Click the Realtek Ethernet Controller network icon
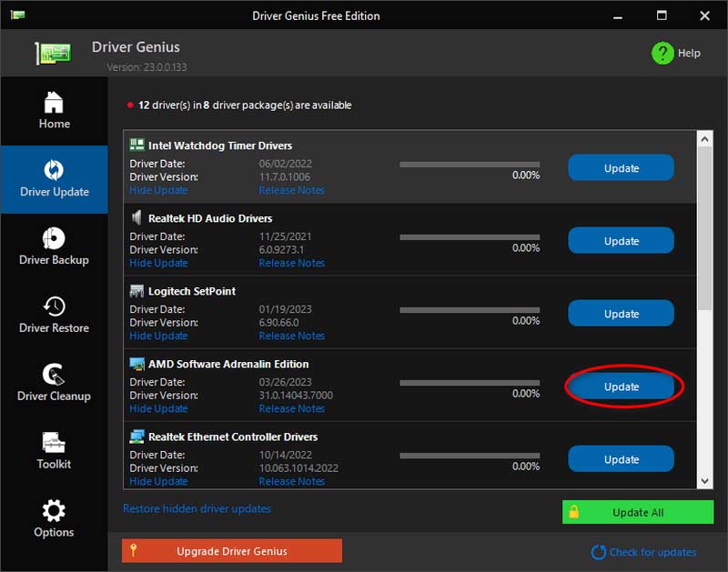This screenshot has width=728, height=572. [x=136, y=437]
